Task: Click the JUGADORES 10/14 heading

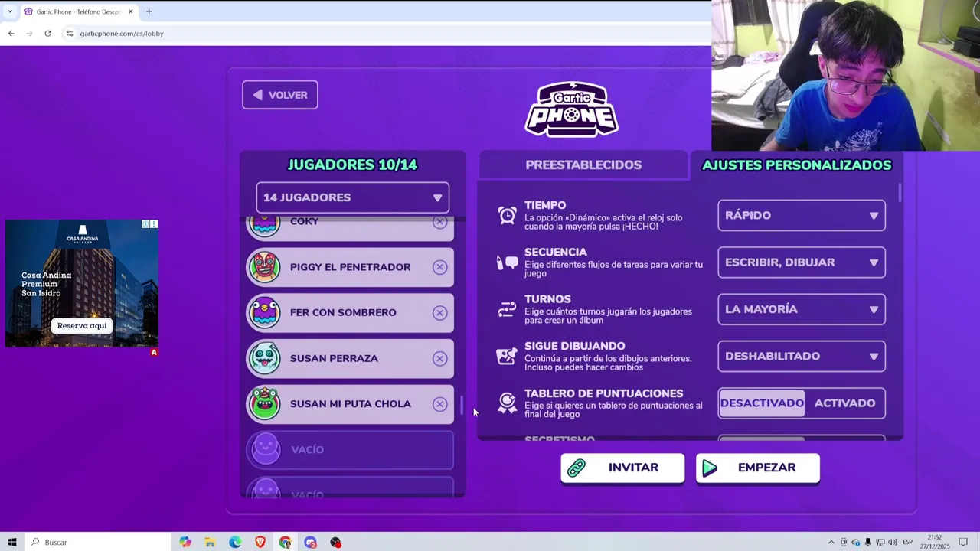Action: 352,165
